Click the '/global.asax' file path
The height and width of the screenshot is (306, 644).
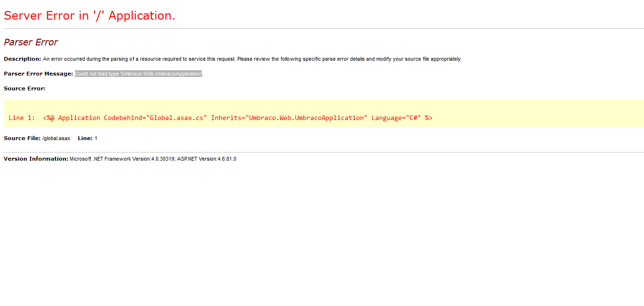coord(56,139)
